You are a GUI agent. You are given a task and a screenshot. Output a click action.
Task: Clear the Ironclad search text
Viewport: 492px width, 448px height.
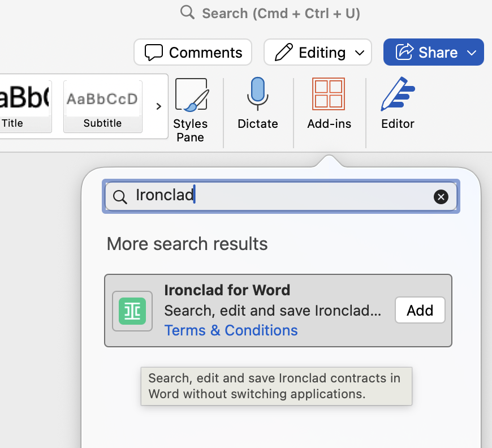pyautogui.click(x=441, y=197)
